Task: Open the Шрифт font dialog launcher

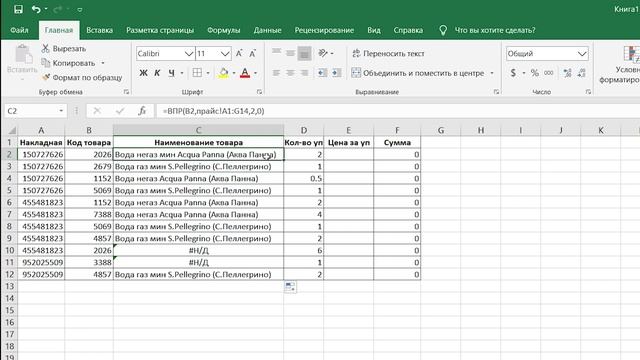Action: [259, 92]
